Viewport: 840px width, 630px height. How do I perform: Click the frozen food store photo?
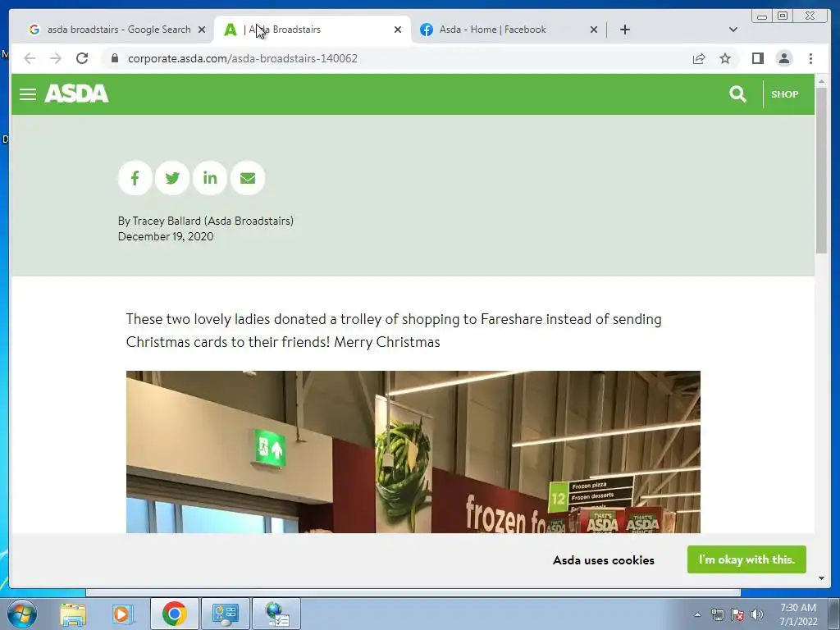click(x=413, y=452)
